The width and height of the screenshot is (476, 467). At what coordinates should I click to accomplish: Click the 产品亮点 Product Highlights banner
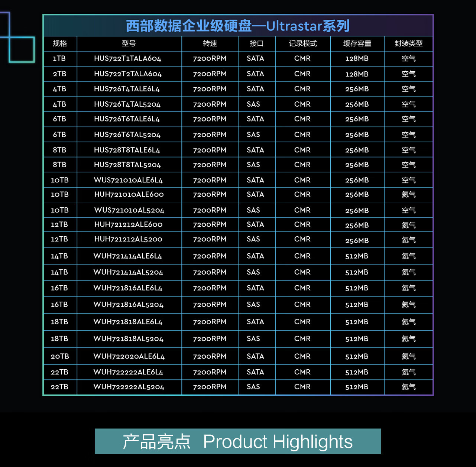pos(238,441)
